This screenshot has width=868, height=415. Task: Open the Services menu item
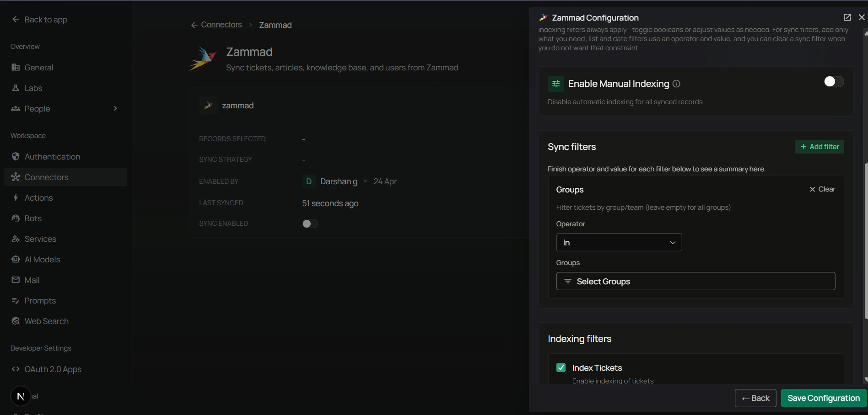click(x=65, y=239)
